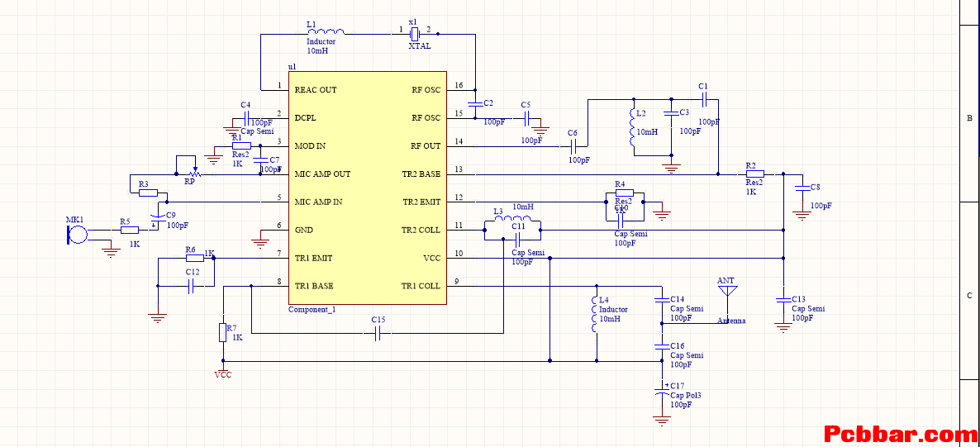The height and width of the screenshot is (447, 980).
Task: Select inductor L1 at top
Action: pos(325,31)
